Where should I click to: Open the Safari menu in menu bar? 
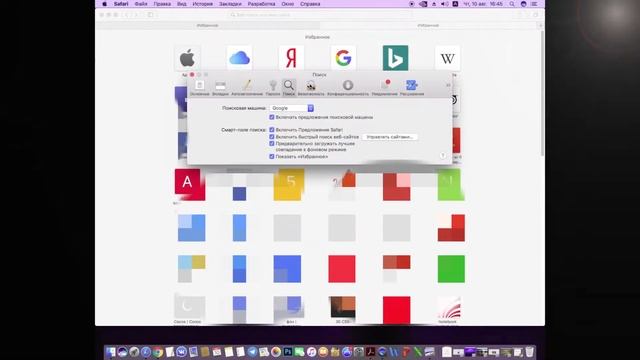pos(121,4)
